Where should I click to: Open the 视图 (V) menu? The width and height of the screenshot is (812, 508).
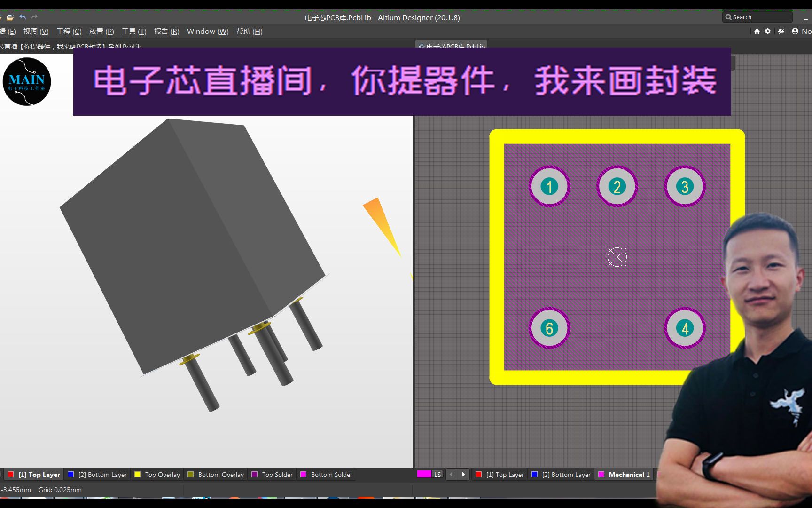(36, 31)
